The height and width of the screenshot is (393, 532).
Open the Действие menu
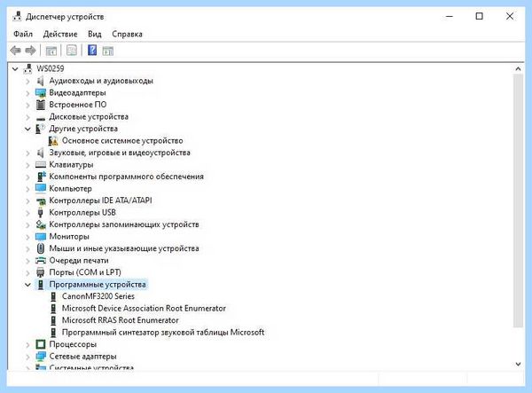[60, 34]
